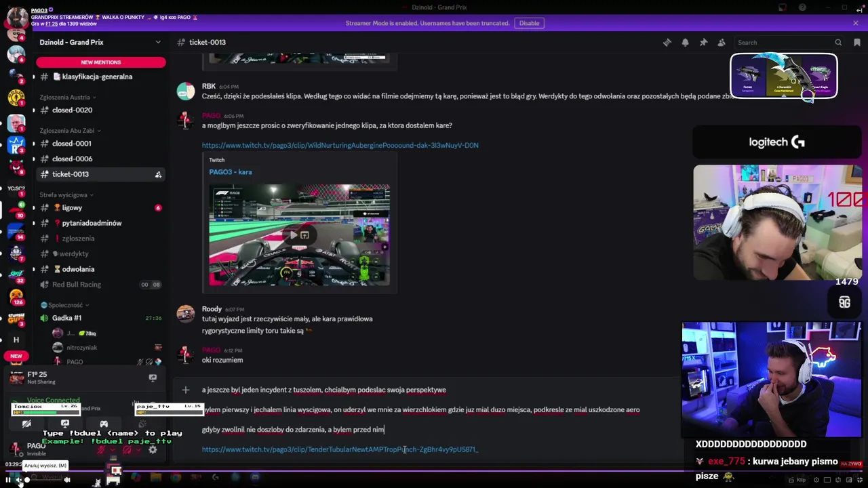
Task: Click the add-attachment plus icon in message box
Action: (186, 390)
